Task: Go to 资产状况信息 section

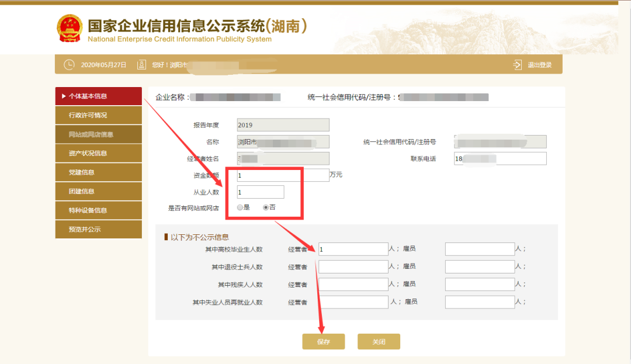Action: 98,153
